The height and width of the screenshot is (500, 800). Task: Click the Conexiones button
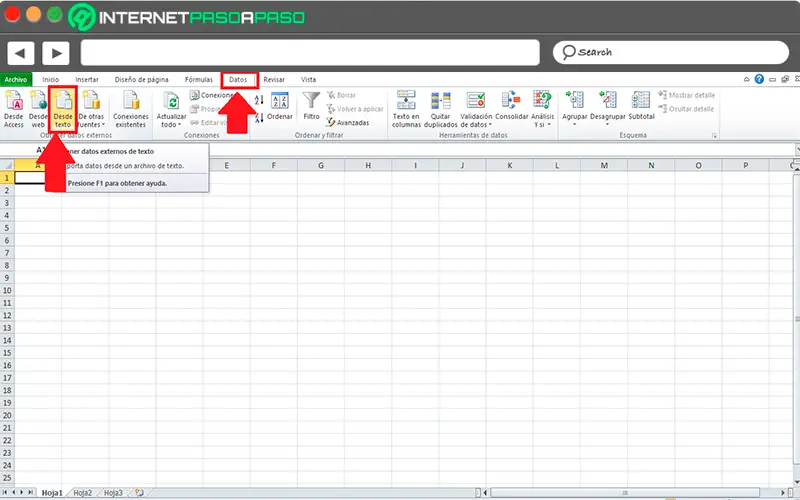pos(212,95)
